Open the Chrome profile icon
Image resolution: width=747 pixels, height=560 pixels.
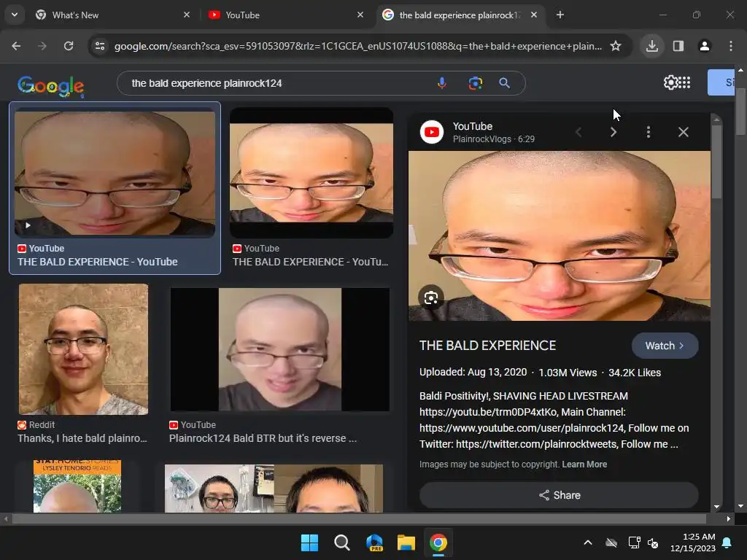[x=705, y=46]
